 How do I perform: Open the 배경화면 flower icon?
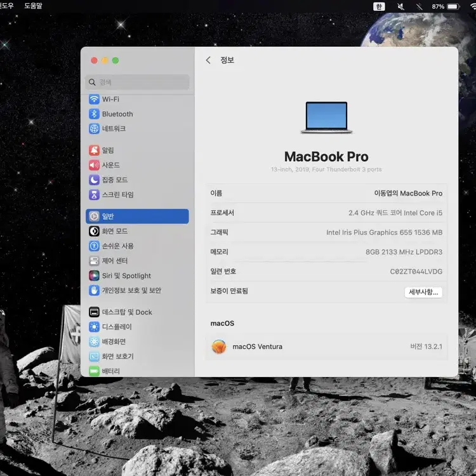click(x=94, y=341)
